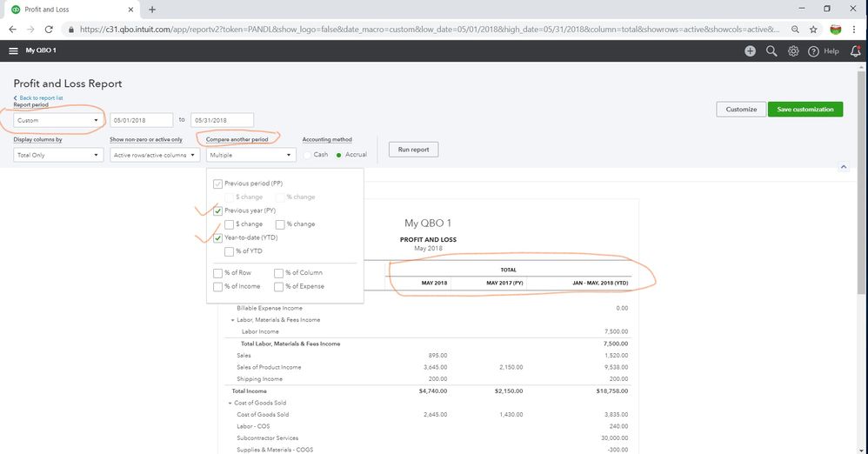Select the Cash accounting method
868x454 pixels.
(307, 155)
